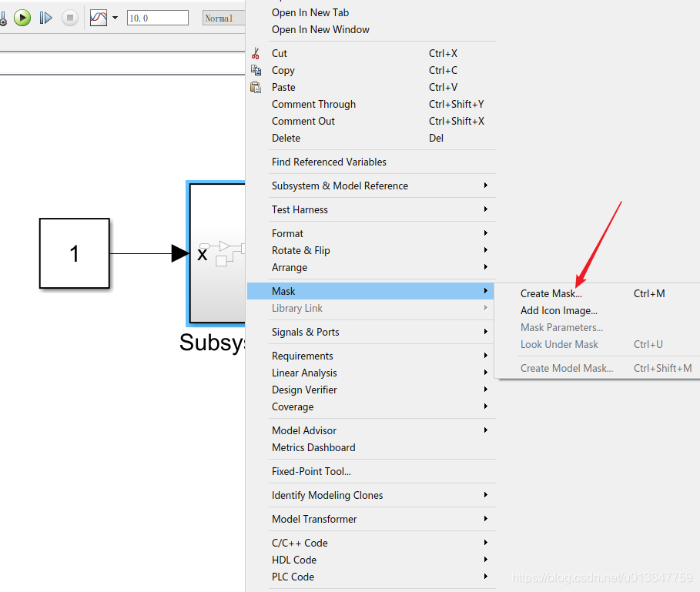
Task: Select Copy from the context menu
Action: (370, 70)
